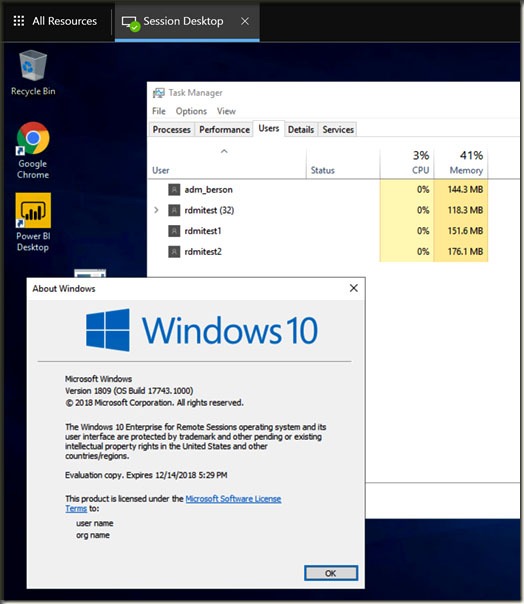Click the sort arrow above User column
Image resolution: width=524 pixels, height=604 pixels.
[224, 151]
